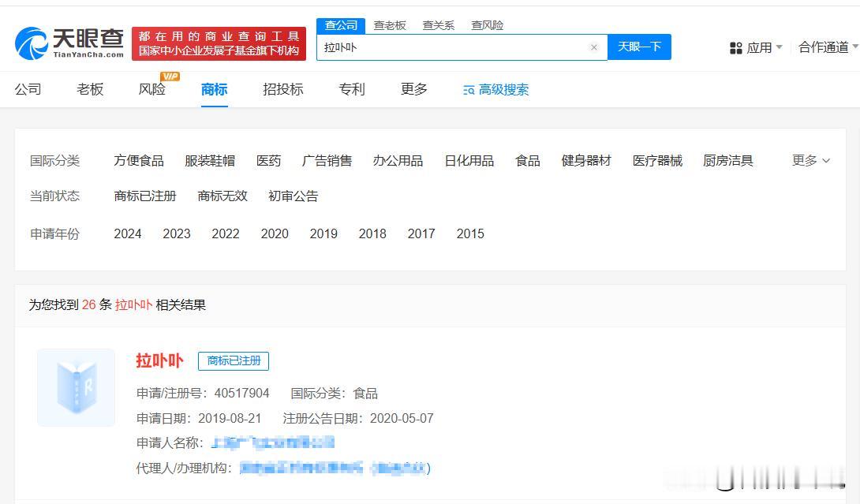Switch to the 风险 VIP category tab
Screen dimensions: 860x504
click(152, 89)
